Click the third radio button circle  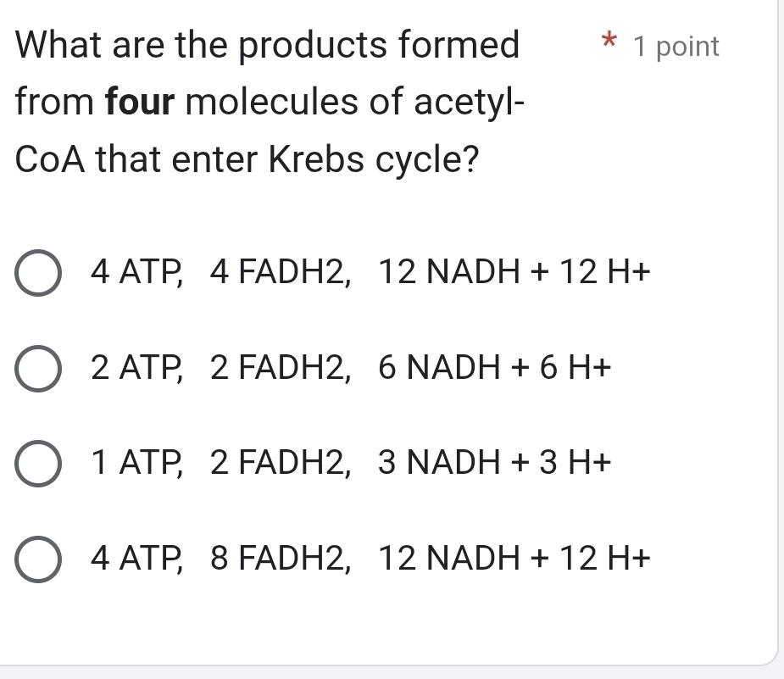(38, 462)
